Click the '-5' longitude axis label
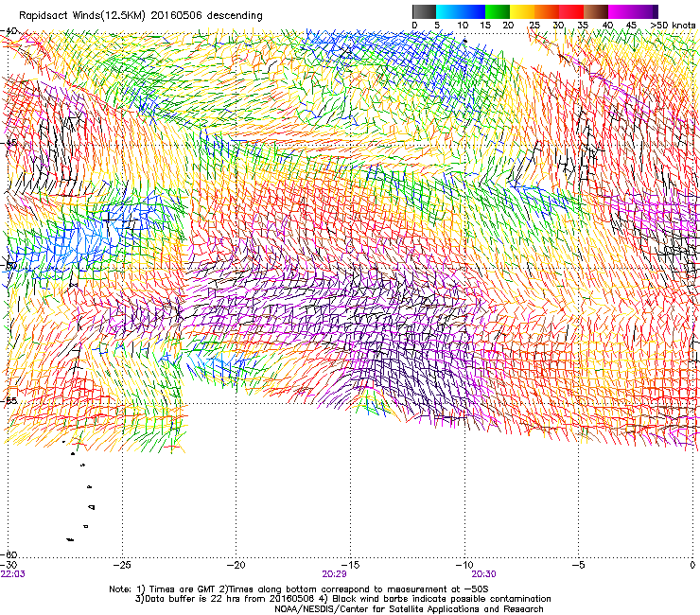 coord(579,565)
